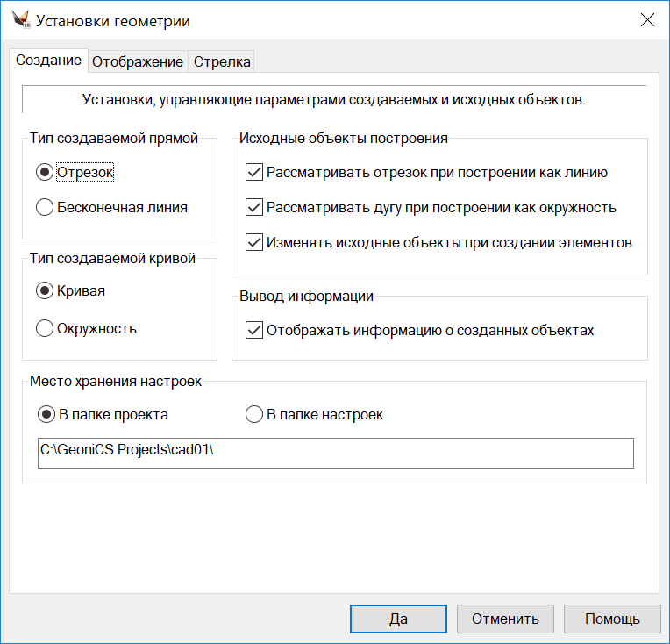Select the В папке проекта storage option

[x=45, y=414]
